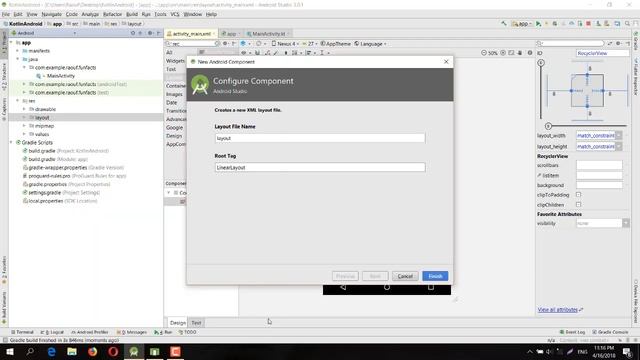Switch to the Text tab
The width and height of the screenshot is (640, 360).
point(196,322)
